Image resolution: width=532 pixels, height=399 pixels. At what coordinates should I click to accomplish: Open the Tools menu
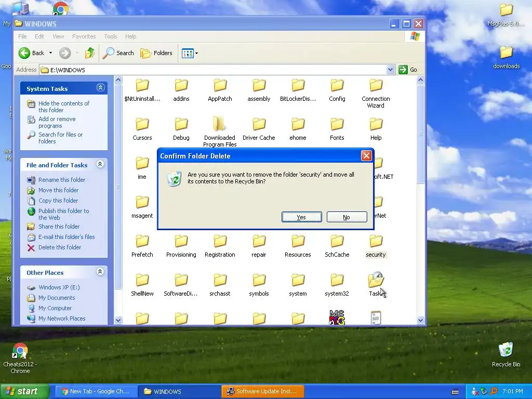coord(111,36)
